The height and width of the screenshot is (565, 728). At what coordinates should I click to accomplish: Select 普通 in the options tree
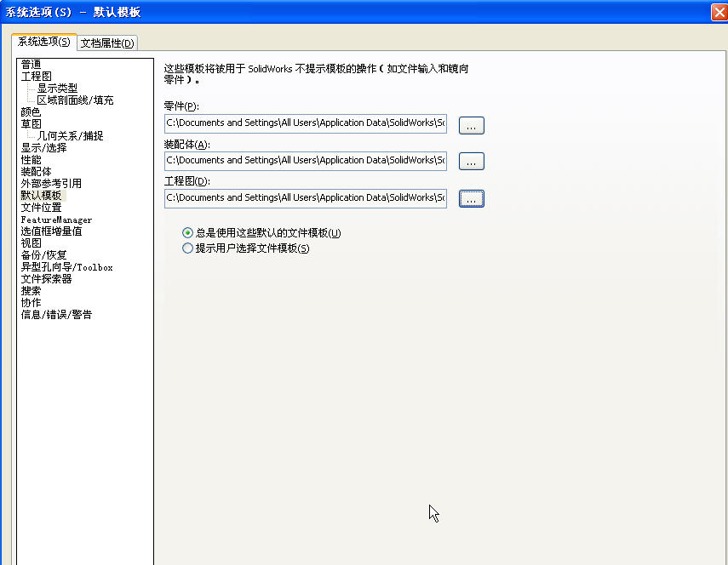[31, 65]
